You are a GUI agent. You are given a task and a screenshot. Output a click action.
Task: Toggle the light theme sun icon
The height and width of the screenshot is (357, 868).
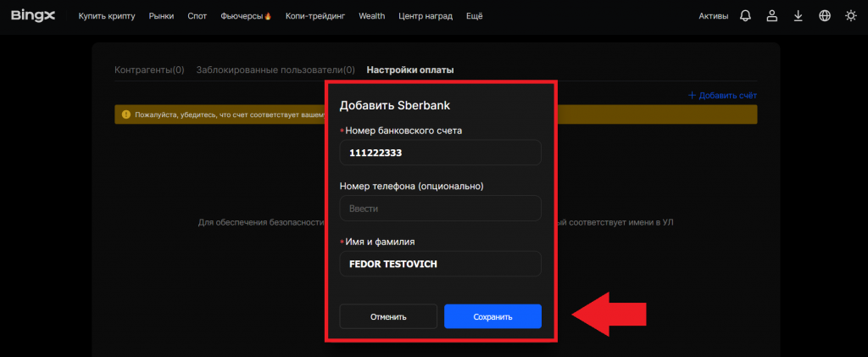point(851,16)
